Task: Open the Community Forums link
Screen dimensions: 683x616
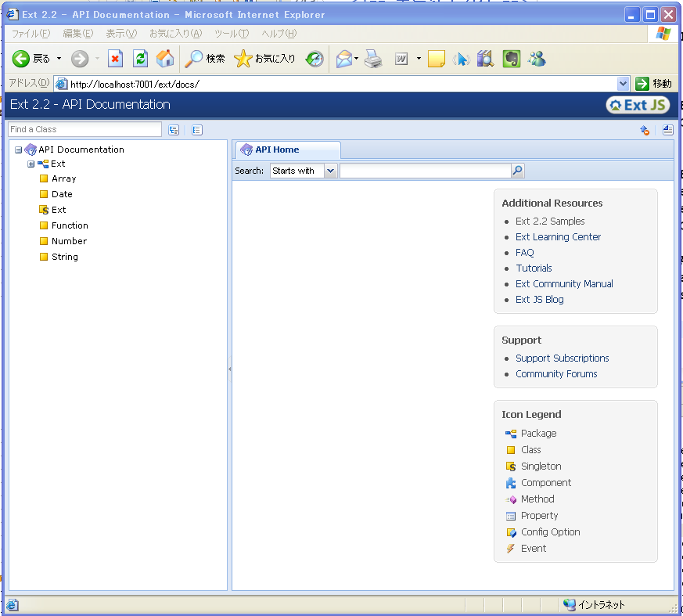Action: (x=556, y=374)
